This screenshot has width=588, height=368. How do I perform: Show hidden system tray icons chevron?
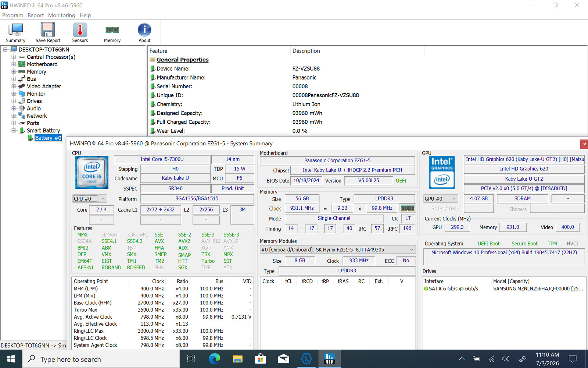(462, 359)
